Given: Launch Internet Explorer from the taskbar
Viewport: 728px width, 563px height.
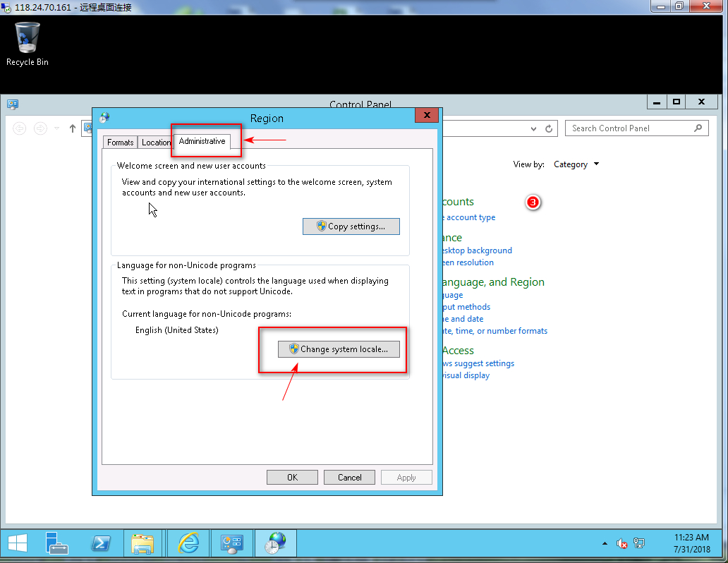Looking at the screenshot, I should coord(188,543).
